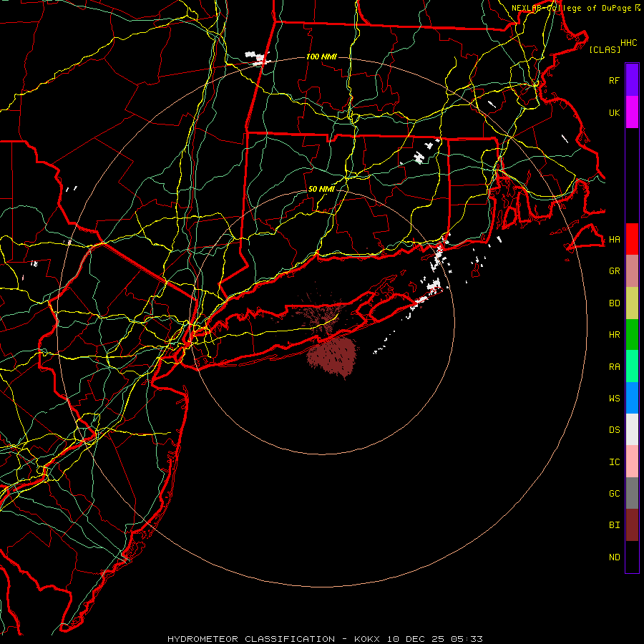The height and width of the screenshot is (644, 644).
Task: Click the 'WS' legend label
Action: point(614,399)
